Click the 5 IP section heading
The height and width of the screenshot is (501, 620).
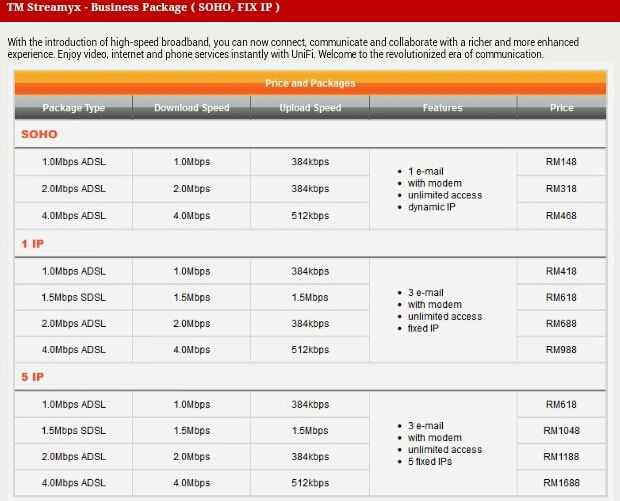32,378
